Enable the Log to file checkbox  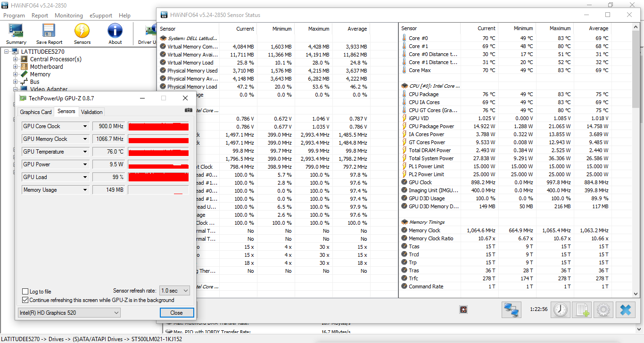[x=25, y=292]
